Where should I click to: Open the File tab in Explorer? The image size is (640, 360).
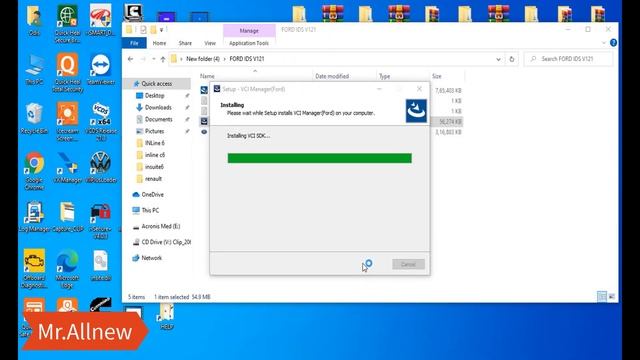click(134, 43)
